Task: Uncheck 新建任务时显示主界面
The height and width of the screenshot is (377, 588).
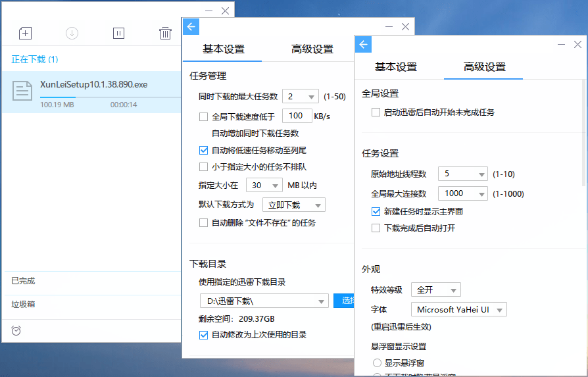Action: click(x=376, y=212)
